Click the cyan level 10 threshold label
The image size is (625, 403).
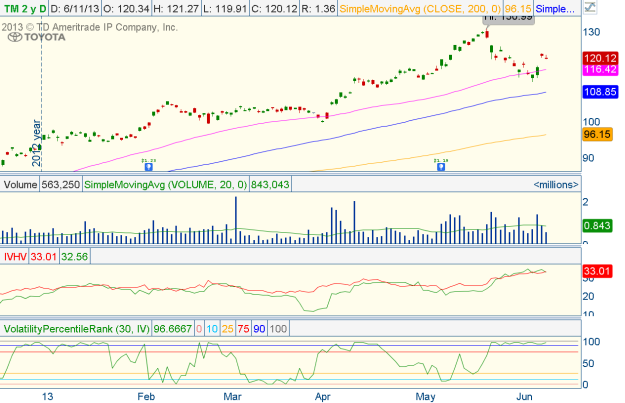coord(212,329)
